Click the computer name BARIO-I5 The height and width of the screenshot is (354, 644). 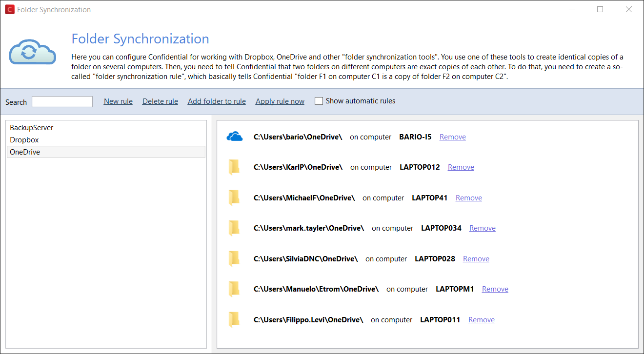(x=415, y=137)
